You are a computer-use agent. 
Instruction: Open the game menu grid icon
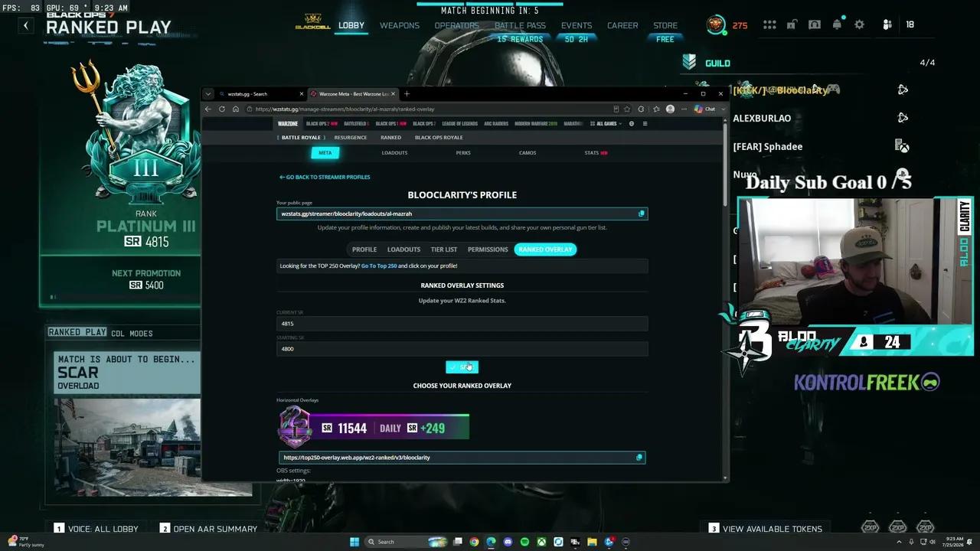(x=769, y=24)
